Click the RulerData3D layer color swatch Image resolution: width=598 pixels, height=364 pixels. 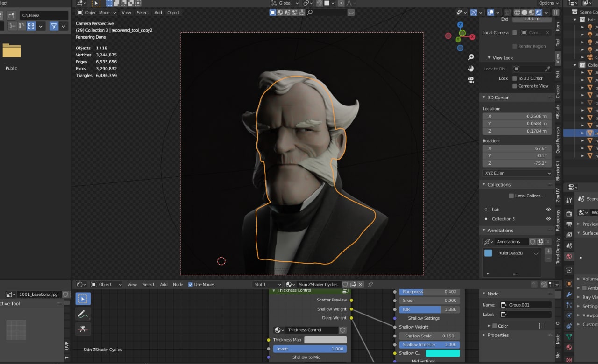[488, 253]
